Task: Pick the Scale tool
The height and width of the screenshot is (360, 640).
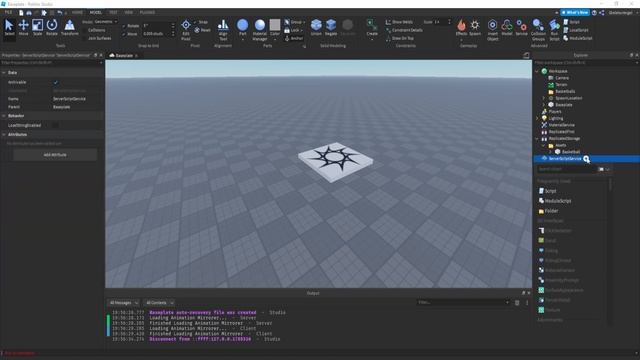Action: [x=37, y=27]
